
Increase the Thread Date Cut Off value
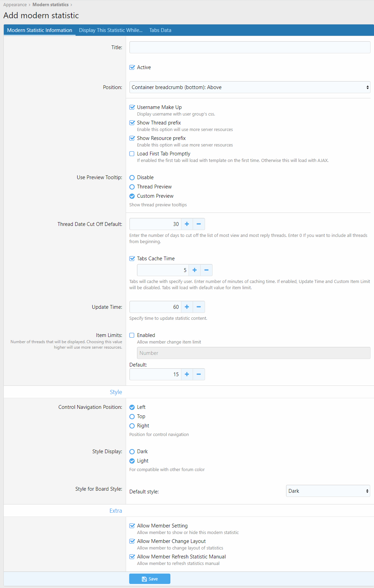[187, 224]
